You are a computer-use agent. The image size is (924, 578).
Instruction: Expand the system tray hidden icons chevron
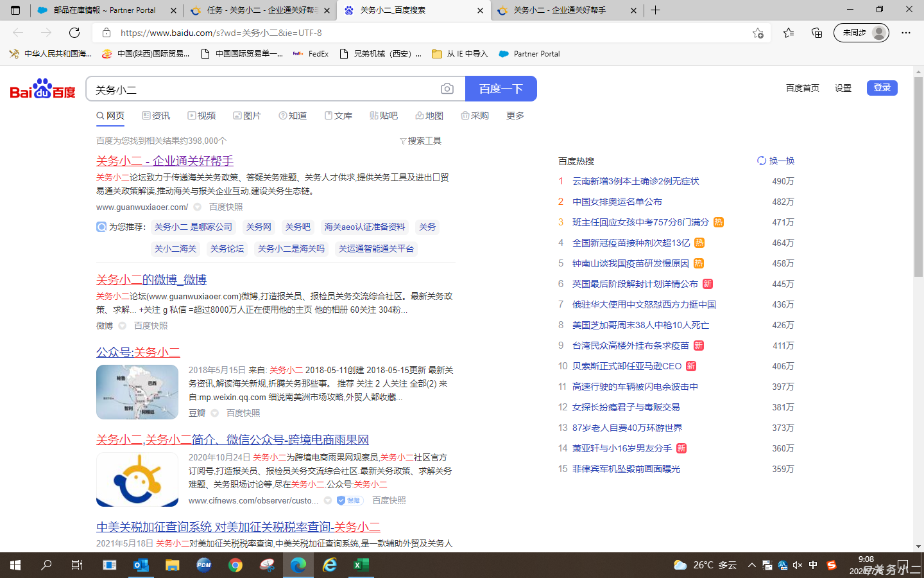point(751,565)
